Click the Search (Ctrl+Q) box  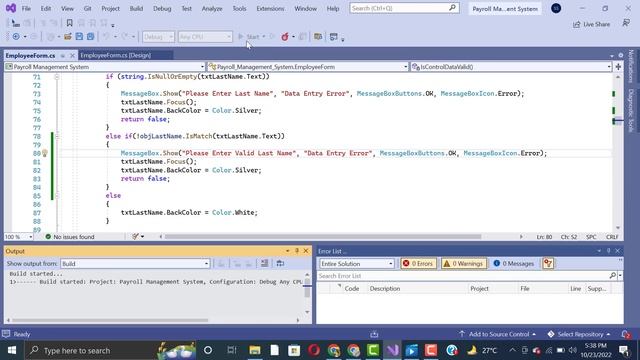click(x=404, y=8)
